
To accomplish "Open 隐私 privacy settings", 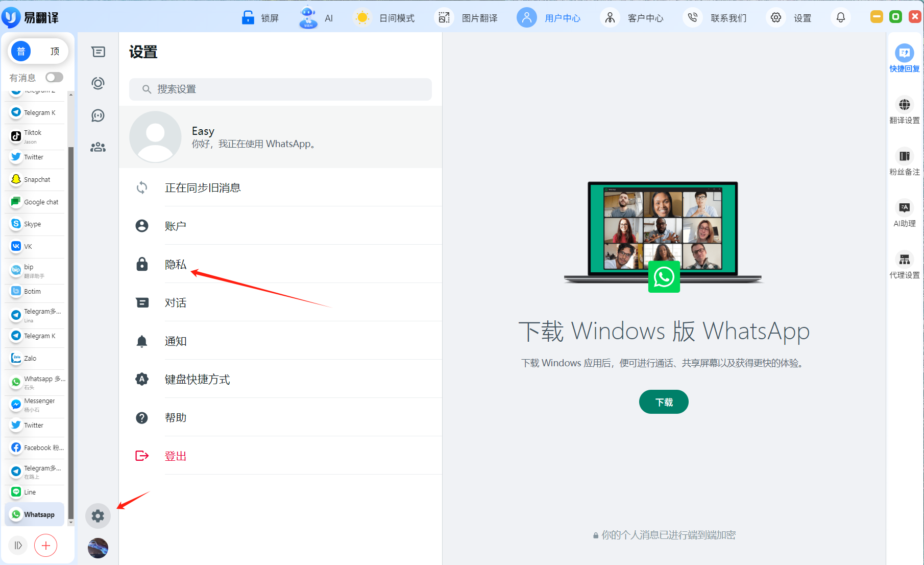I will coord(280,264).
